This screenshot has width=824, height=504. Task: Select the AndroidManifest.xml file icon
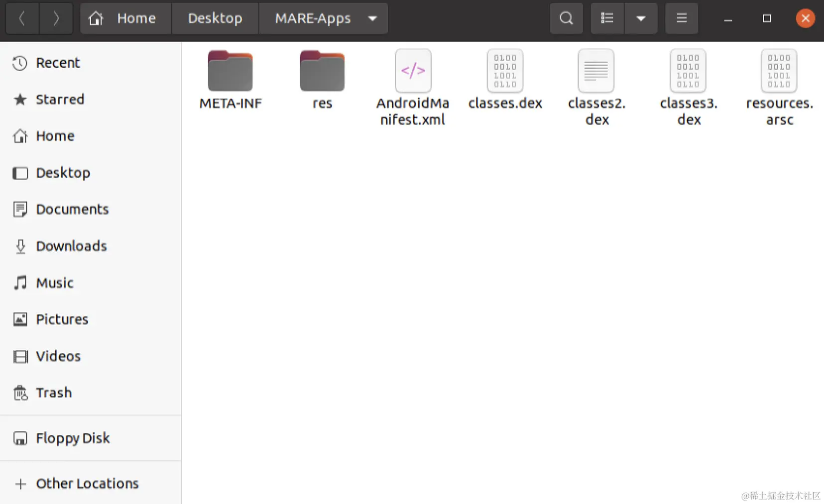tap(413, 71)
